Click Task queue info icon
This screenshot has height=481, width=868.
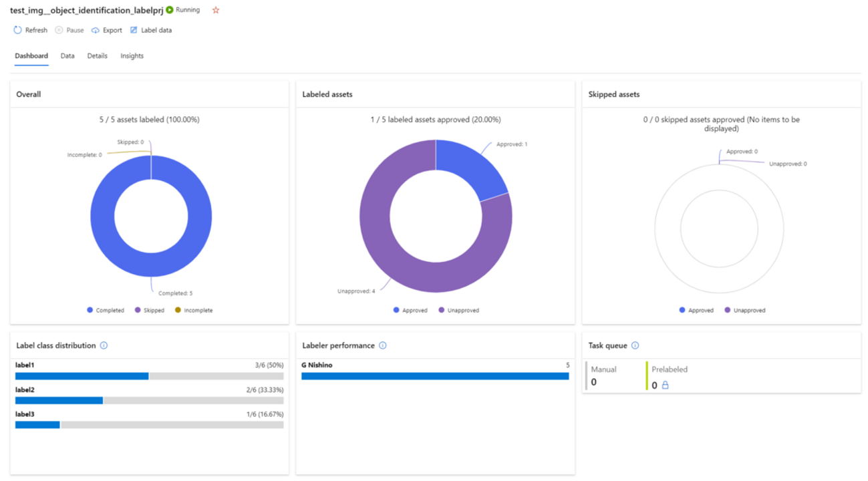tap(635, 345)
